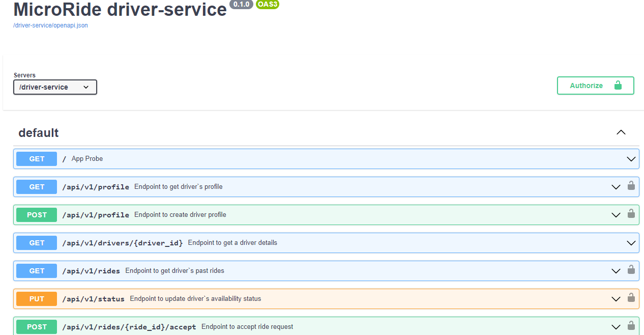This screenshot has width=644, height=335.
Task: Expand GET /api/v1/profile using its chevron
Action: pyautogui.click(x=616, y=187)
